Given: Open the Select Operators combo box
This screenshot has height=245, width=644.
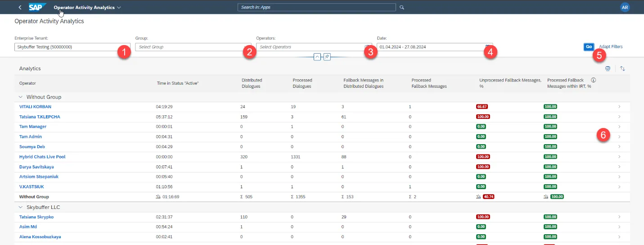Looking at the screenshot, I should pyautogui.click(x=314, y=47).
